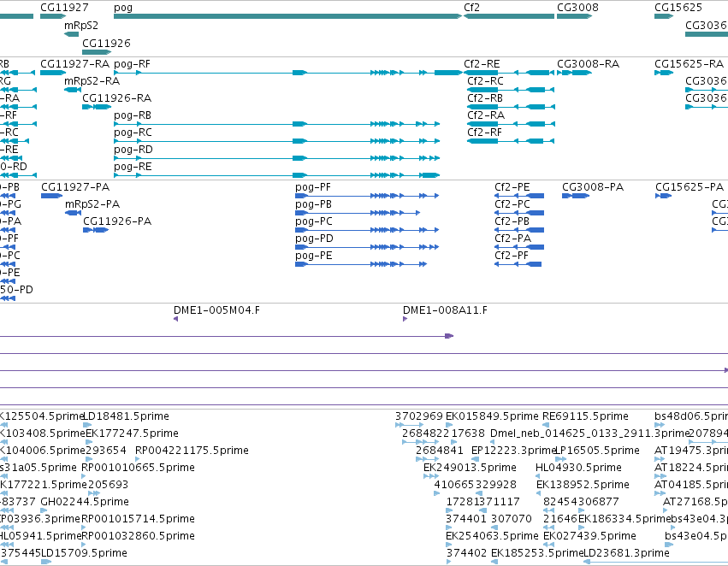The image size is (728, 566).
Task: Click the EK186334.5prime EST label
Action: [624, 519]
